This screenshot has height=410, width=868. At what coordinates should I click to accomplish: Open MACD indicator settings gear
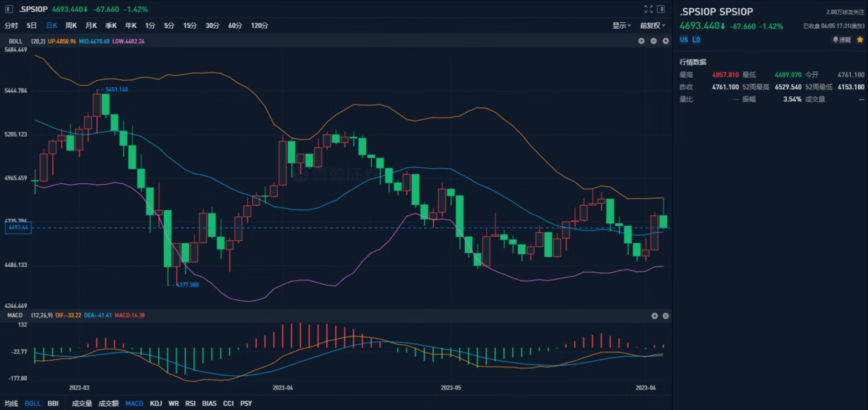(654, 315)
